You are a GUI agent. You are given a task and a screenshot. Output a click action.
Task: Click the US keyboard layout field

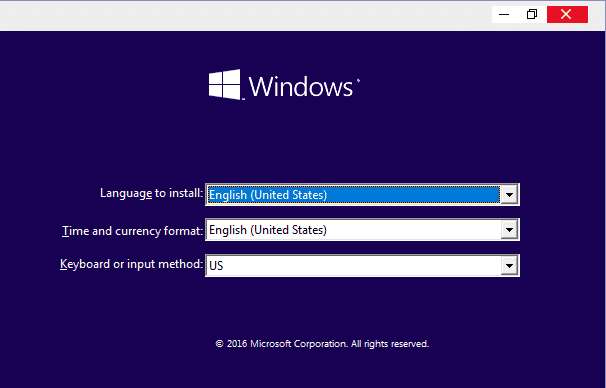pyautogui.click(x=353, y=265)
